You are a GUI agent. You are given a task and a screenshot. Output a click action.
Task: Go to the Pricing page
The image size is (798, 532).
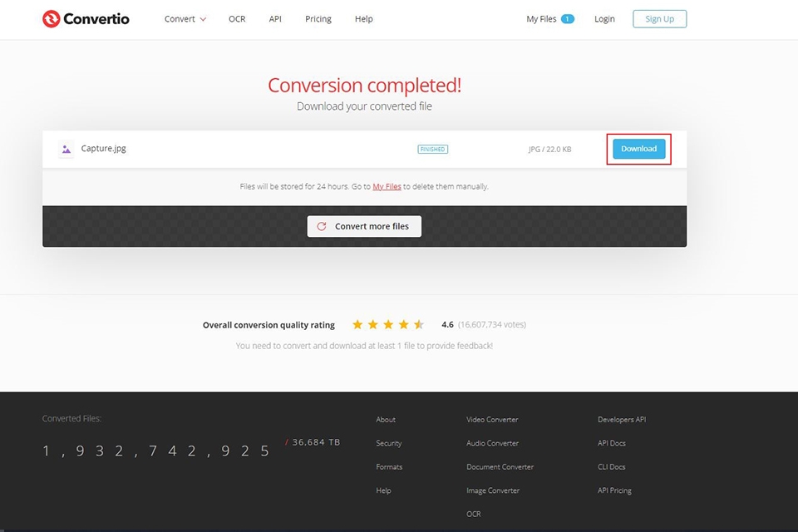click(318, 19)
